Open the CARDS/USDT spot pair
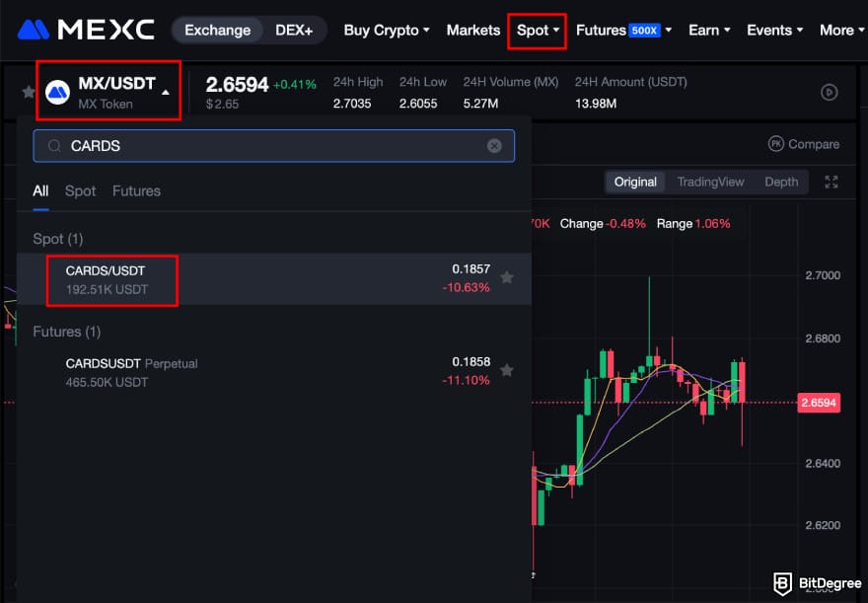868x603 pixels. coord(274,279)
